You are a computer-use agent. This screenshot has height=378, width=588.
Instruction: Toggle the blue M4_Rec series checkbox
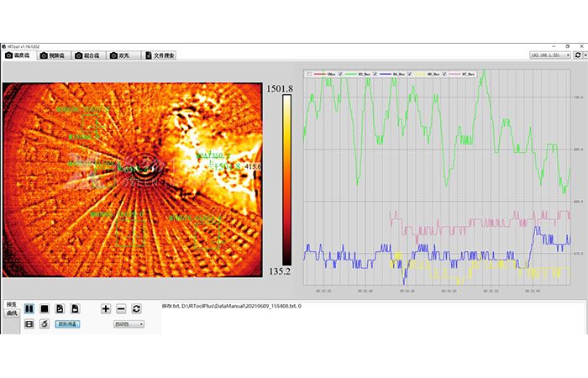tap(375, 74)
